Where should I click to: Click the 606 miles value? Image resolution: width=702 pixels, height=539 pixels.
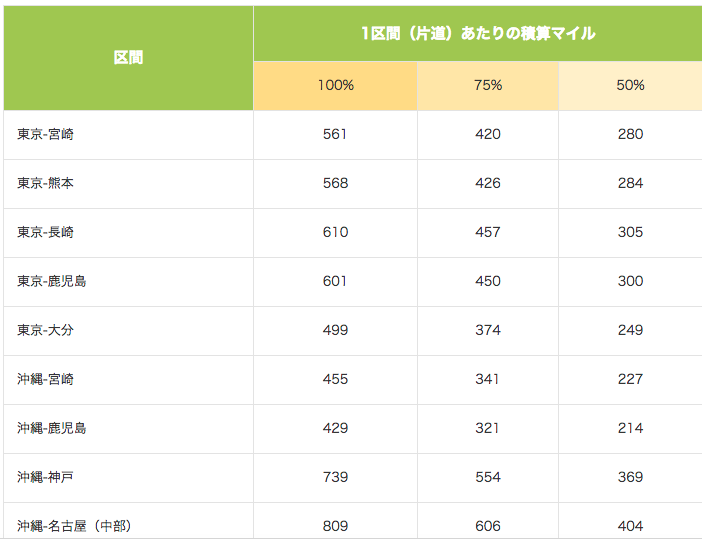(x=488, y=526)
